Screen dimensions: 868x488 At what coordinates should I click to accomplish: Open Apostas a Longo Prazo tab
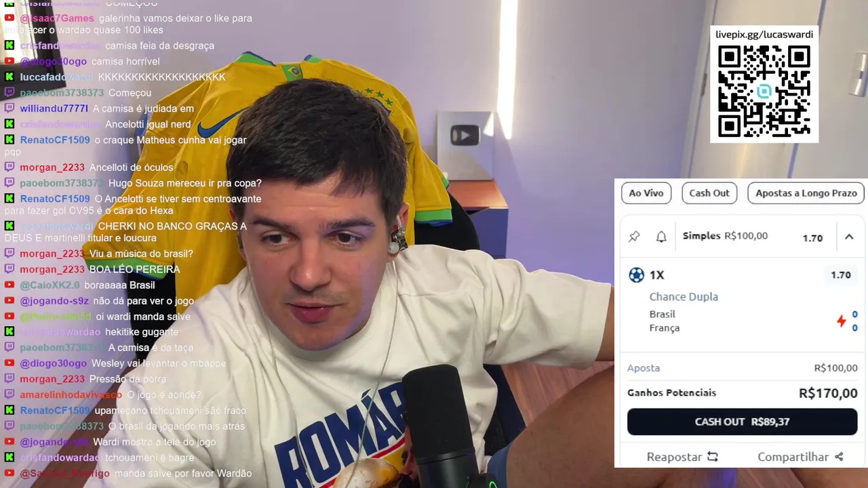pyautogui.click(x=806, y=193)
